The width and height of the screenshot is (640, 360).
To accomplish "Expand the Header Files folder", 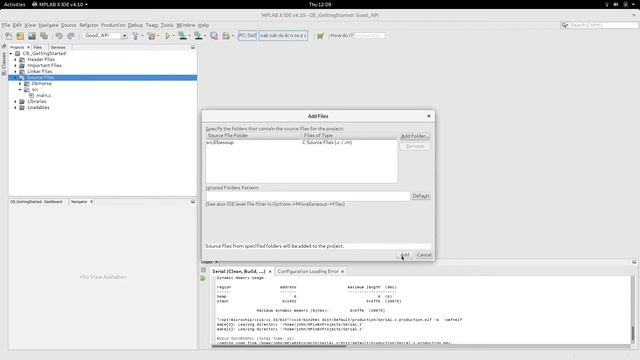I will (16, 60).
